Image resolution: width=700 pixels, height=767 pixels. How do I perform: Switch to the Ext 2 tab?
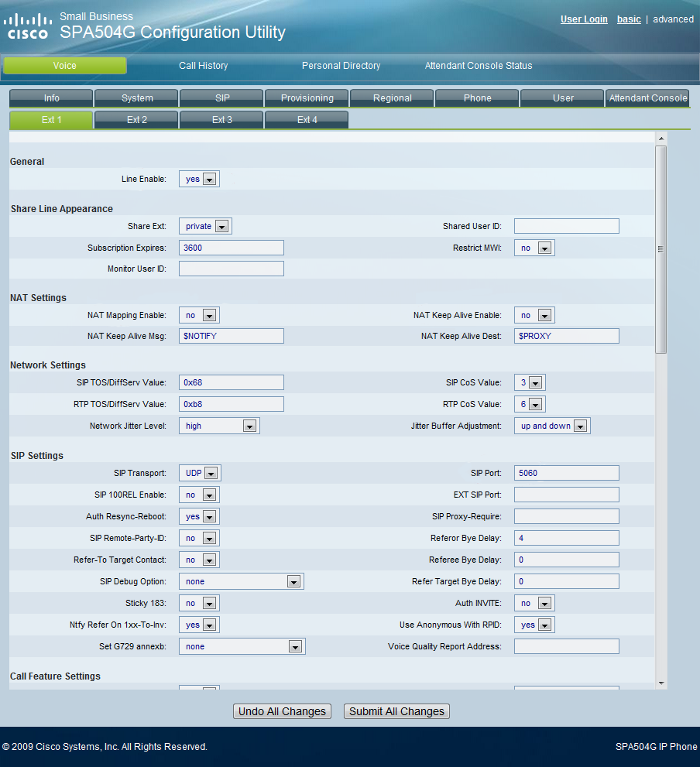(137, 120)
